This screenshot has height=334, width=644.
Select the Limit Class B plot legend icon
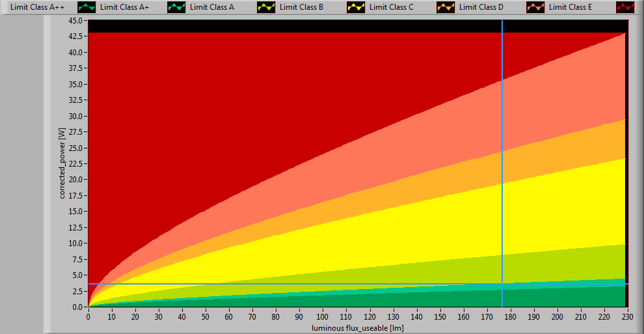(x=356, y=7)
